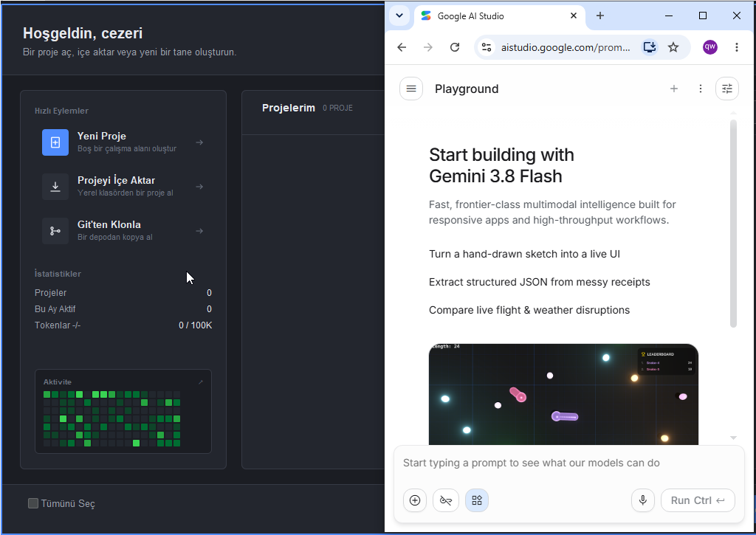Click the aistudio.google.com address bar
Viewport: 756px width, 535px height.
coord(566,47)
